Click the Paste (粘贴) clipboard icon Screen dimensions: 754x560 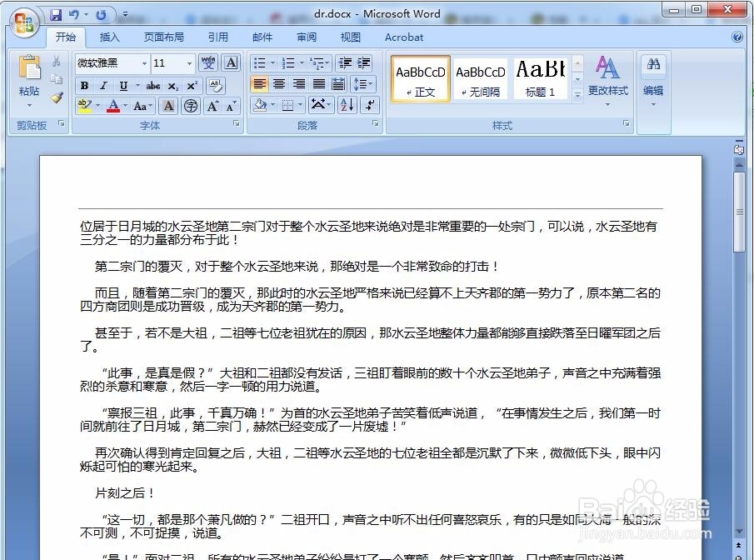click(29, 67)
